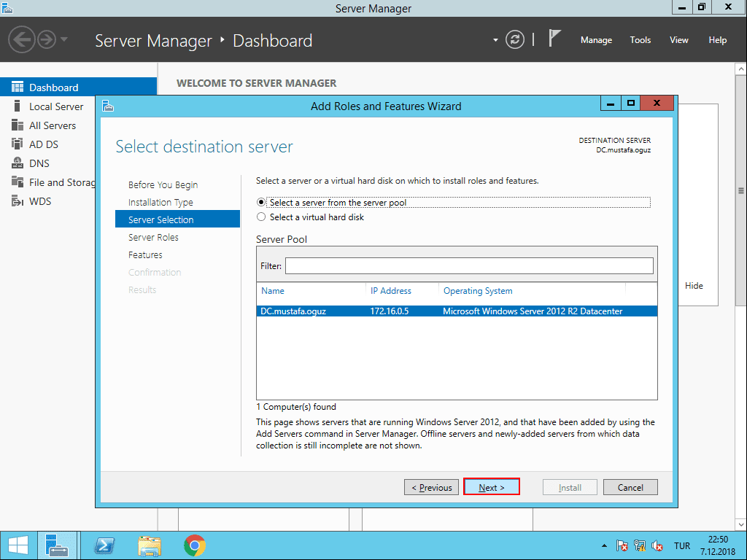
Task: Click the Local Server icon in sidebar
Action: click(x=18, y=106)
